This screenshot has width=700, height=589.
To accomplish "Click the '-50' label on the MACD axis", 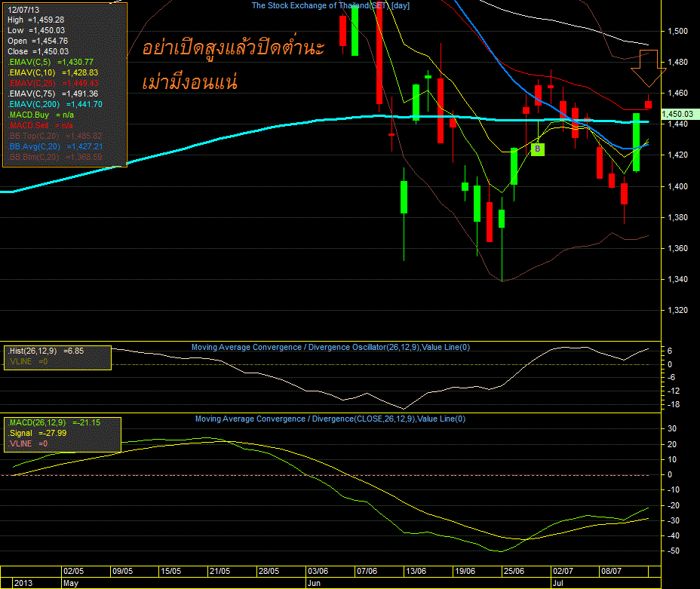I will click(x=674, y=551).
